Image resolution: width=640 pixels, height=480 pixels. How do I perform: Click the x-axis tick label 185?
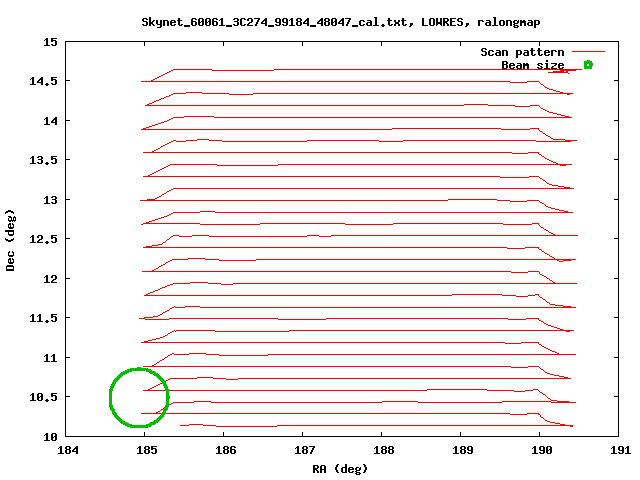pos(147,450)
